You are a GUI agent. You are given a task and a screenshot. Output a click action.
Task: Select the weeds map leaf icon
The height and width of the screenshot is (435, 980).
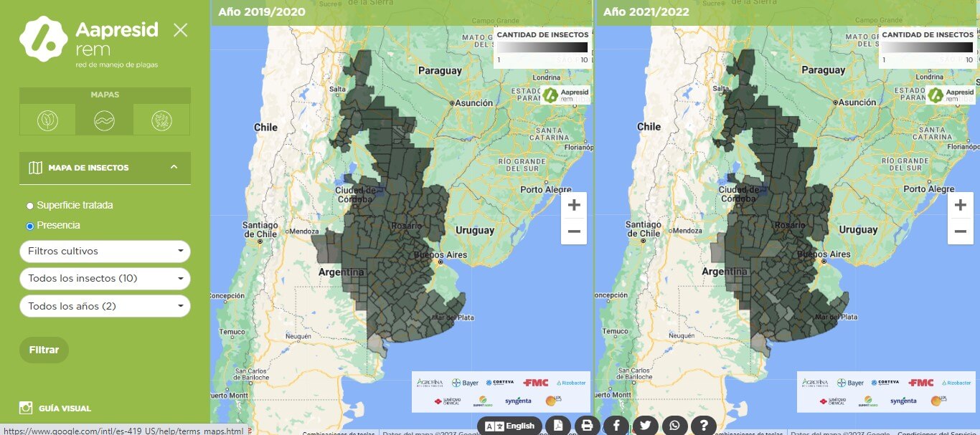[x=47, y=120]
